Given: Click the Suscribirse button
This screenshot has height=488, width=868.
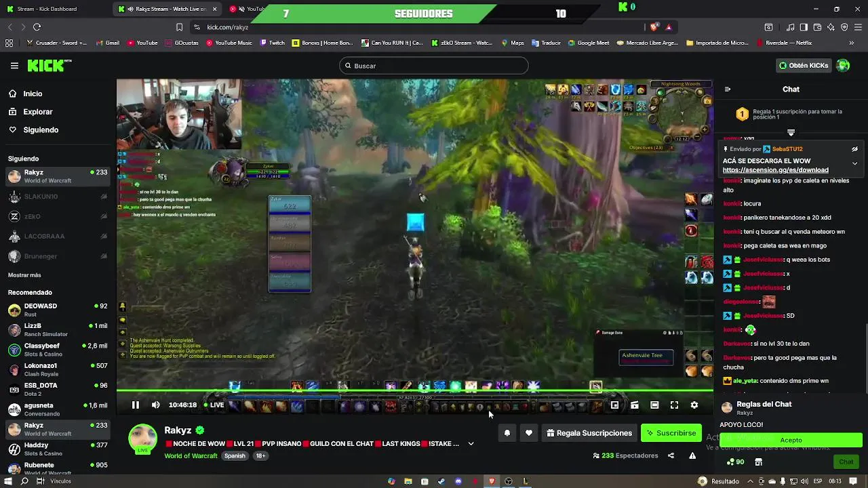Looking at the screenshot, I should [x=671, y=433].
